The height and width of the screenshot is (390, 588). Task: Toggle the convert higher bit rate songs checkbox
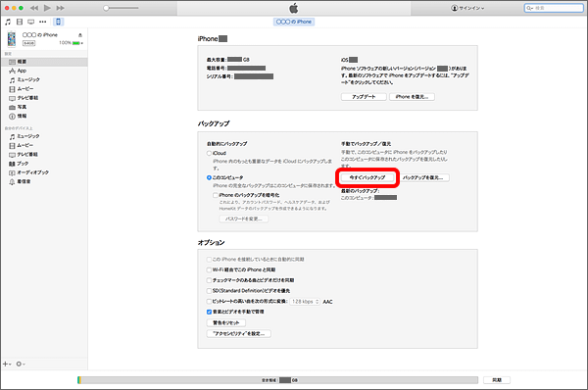(x=209, y=301)
